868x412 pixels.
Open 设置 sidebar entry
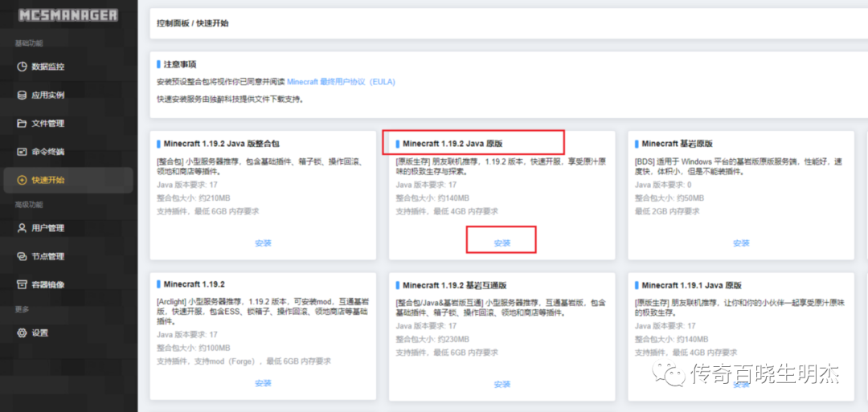(x=68, y=333)
